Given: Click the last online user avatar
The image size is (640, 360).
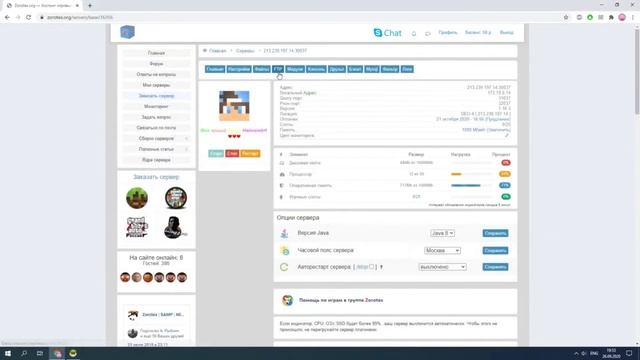Looking at the screenshot, I should pos(182,277).
